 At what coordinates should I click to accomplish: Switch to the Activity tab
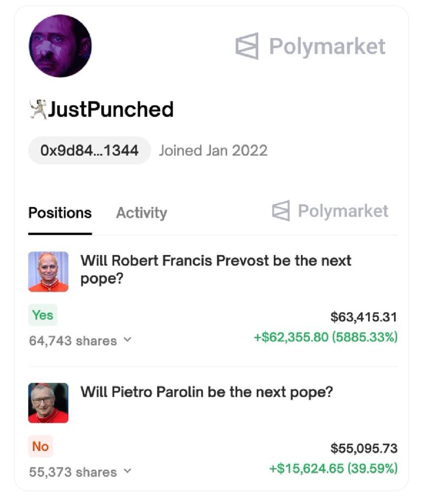pos(141,213)
